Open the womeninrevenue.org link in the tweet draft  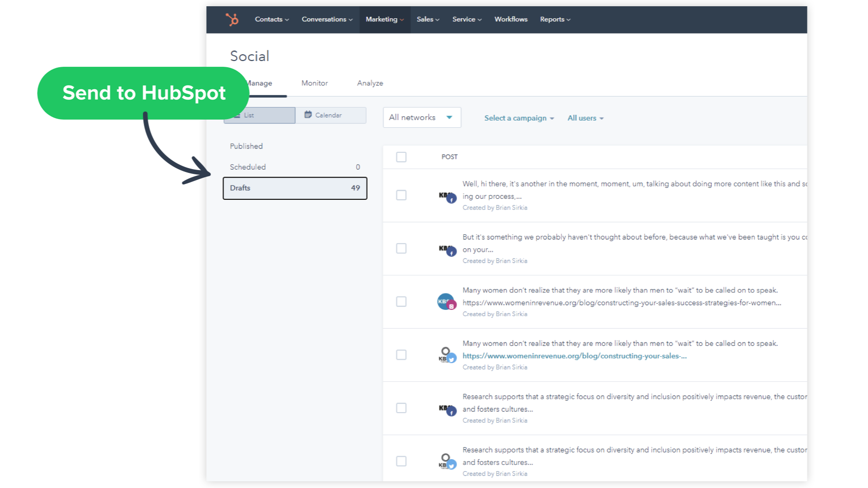(x=574, y=356)
